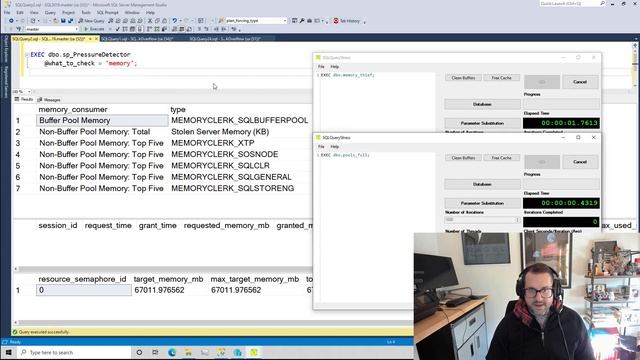
Task: Click the MEMORYCLERK_SQLSTORENG cell
Action: pyautogui.click(x=240, y=189)
